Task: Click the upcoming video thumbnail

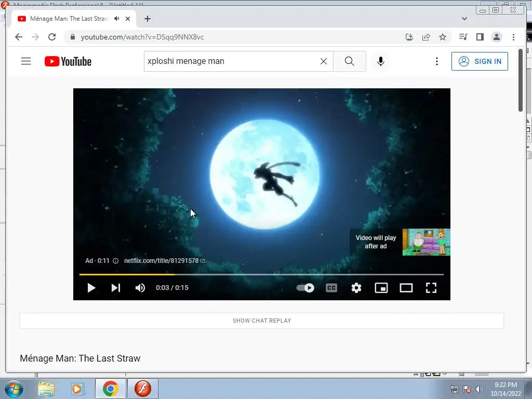Action: tap(426, 242)
